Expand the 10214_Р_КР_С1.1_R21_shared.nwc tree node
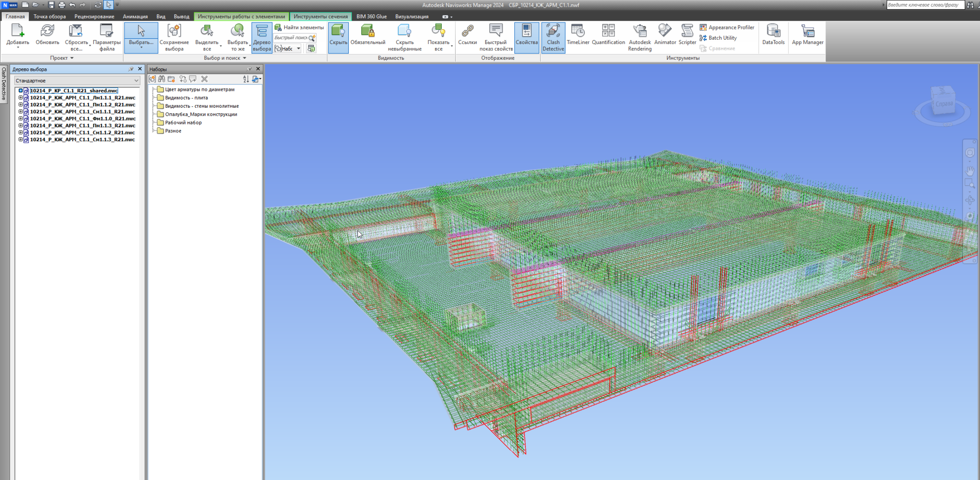This screenshot has height=480, width=980. 21,90
